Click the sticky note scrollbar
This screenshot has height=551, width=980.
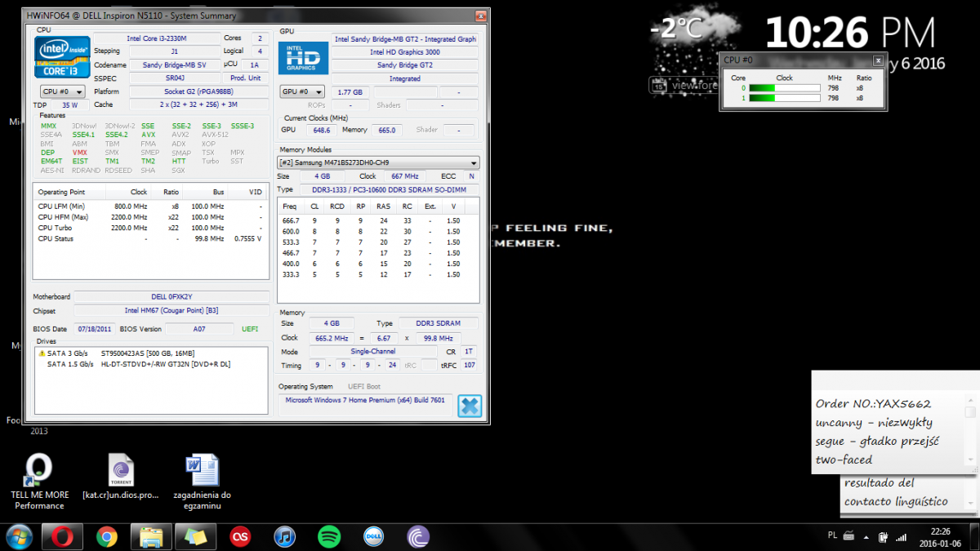tap(969, 431)
